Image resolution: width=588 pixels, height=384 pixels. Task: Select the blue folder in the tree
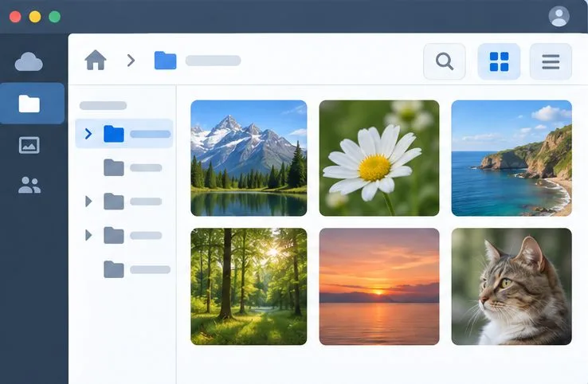[114, 134]
